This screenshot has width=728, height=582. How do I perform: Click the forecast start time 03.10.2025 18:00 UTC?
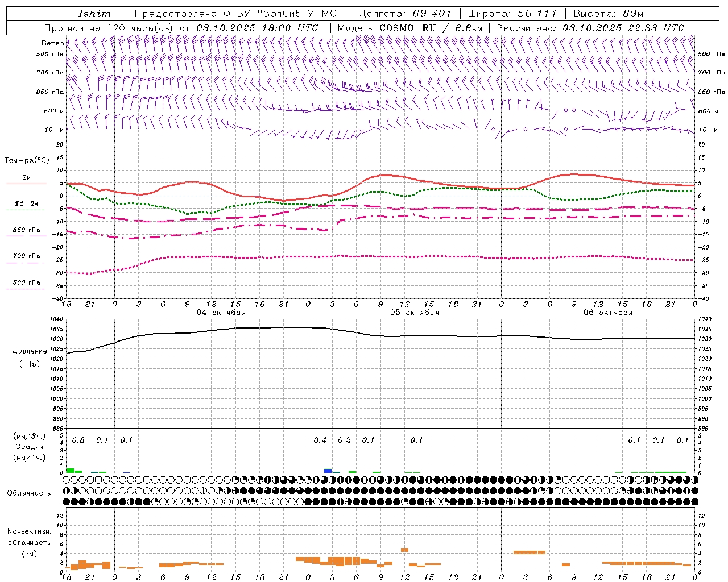[257, 28]
